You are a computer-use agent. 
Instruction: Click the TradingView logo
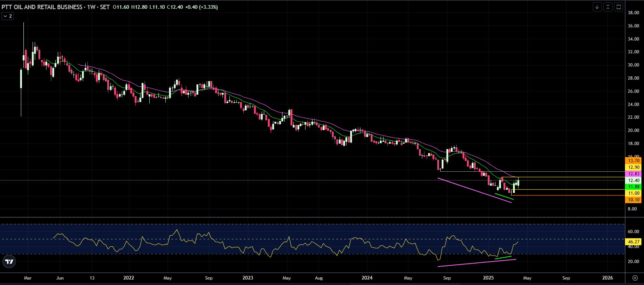pos(9,262)
